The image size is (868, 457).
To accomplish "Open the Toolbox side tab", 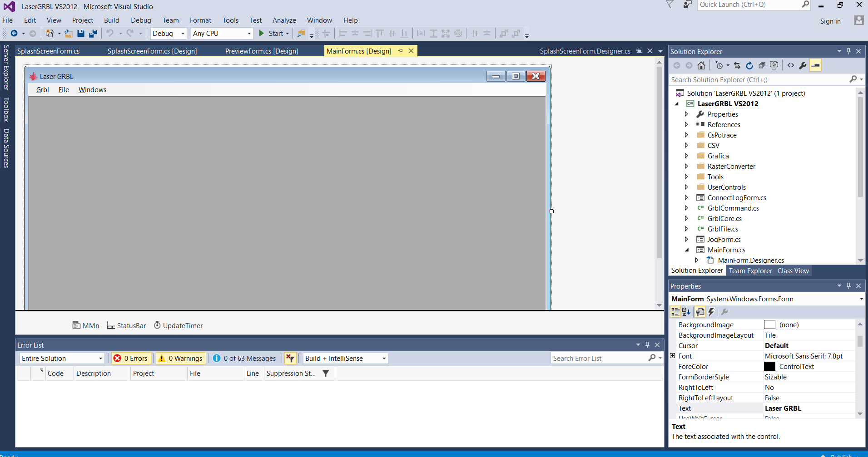I will 6,109.
